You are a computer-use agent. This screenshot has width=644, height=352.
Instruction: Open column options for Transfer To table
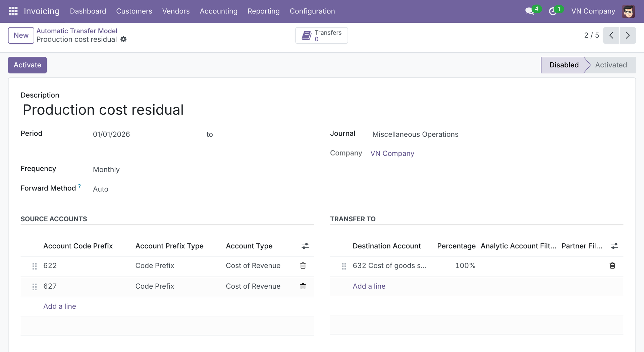[x=614, y=246]
